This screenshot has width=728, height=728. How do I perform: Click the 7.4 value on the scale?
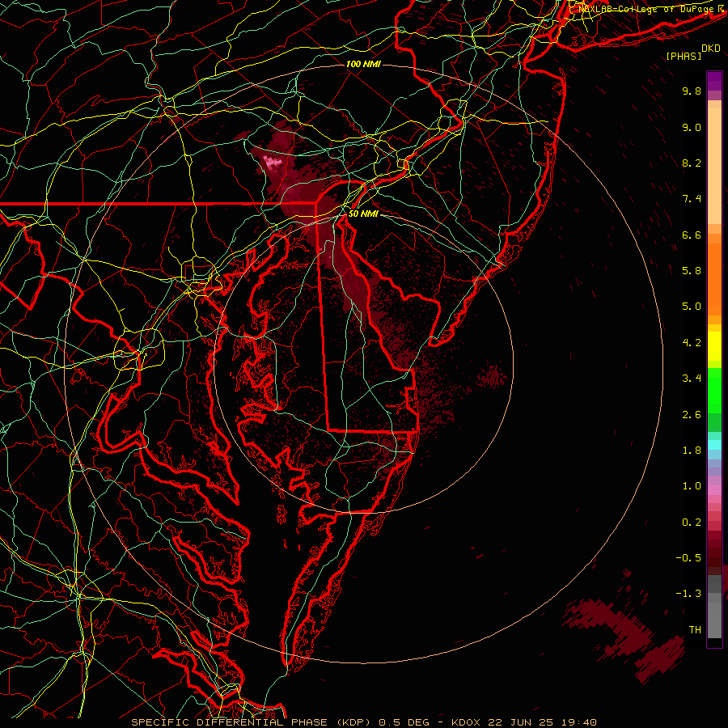pos(692,199)
